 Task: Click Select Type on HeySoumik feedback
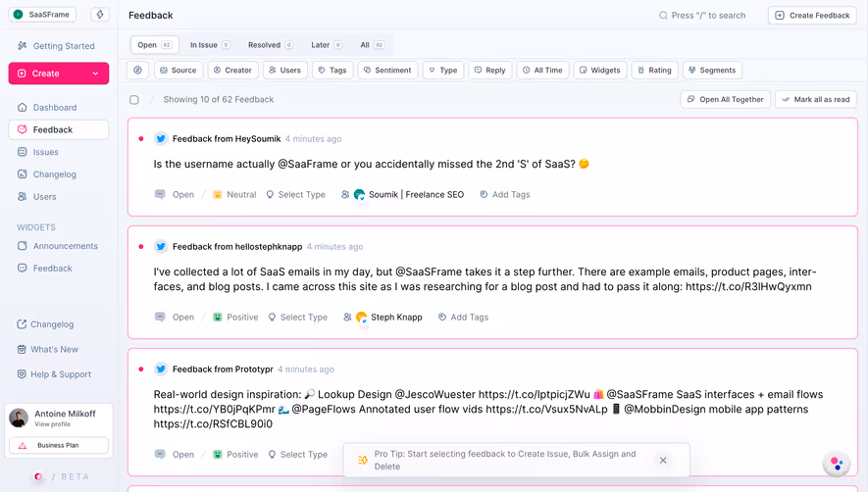point(295,195)
